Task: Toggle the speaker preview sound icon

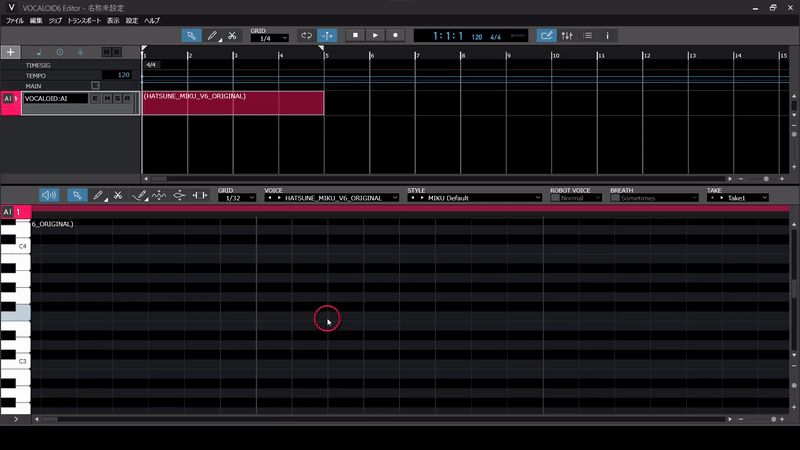Action: click(x=49, y=195)
